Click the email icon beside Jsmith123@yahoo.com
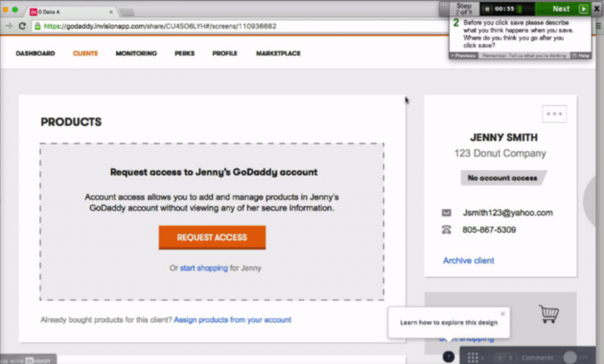Screen dimensions: 604x364 pyautogui.click(x=446, y=213)
